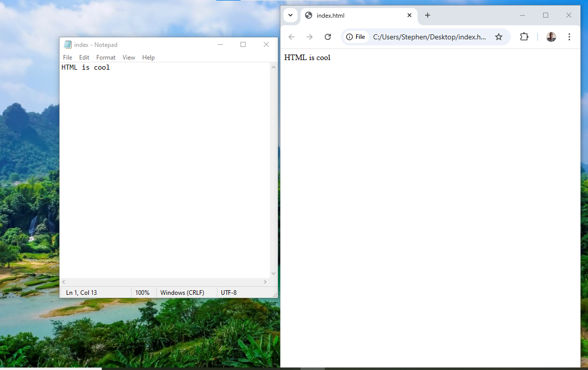Minimize the Chrome window
Screen dimensions: 588x370
tap(522, 15)
